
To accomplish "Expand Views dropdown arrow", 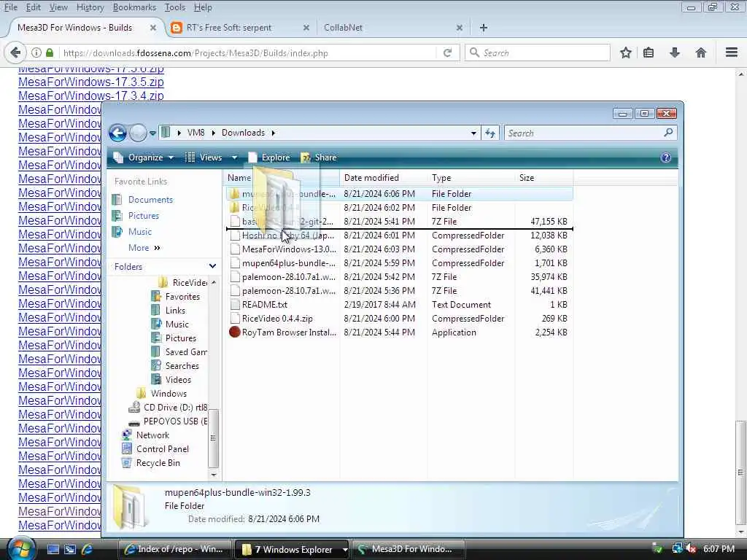I will 234,157.
